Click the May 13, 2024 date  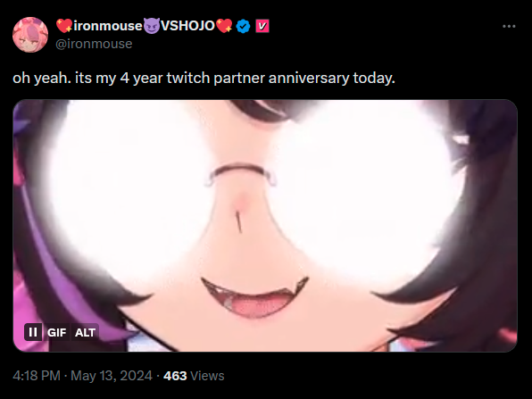click(x=112, y=376)
